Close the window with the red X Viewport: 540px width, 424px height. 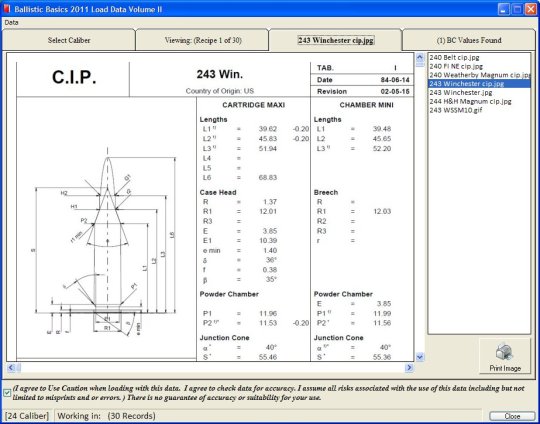pyautogui.click(x=530, y=9)
